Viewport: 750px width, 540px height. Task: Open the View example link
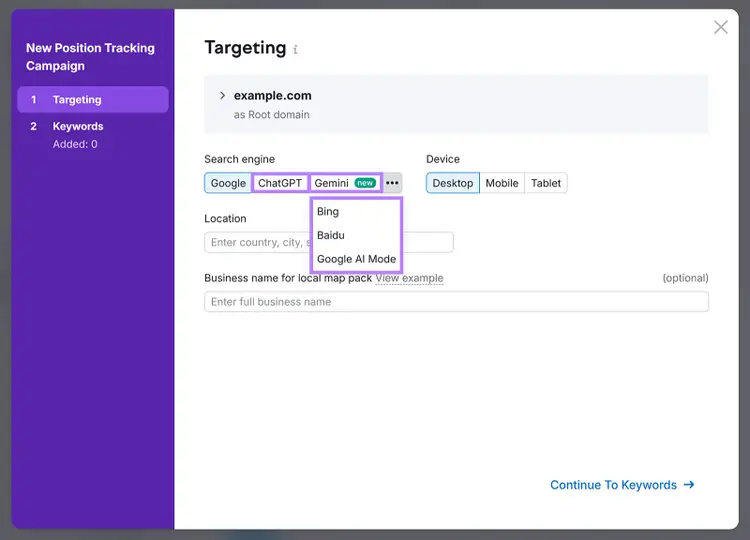coord(409,278)
